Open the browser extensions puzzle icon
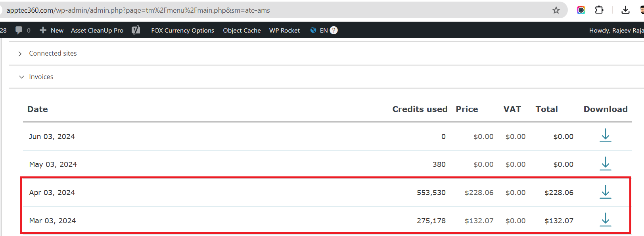The image size is (644, 236). point(599,10)
